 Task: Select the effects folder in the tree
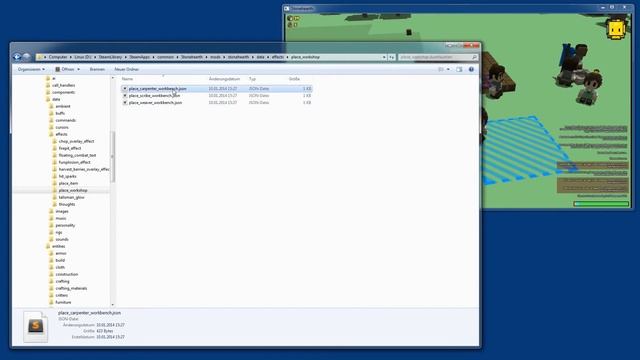[61, 134]
